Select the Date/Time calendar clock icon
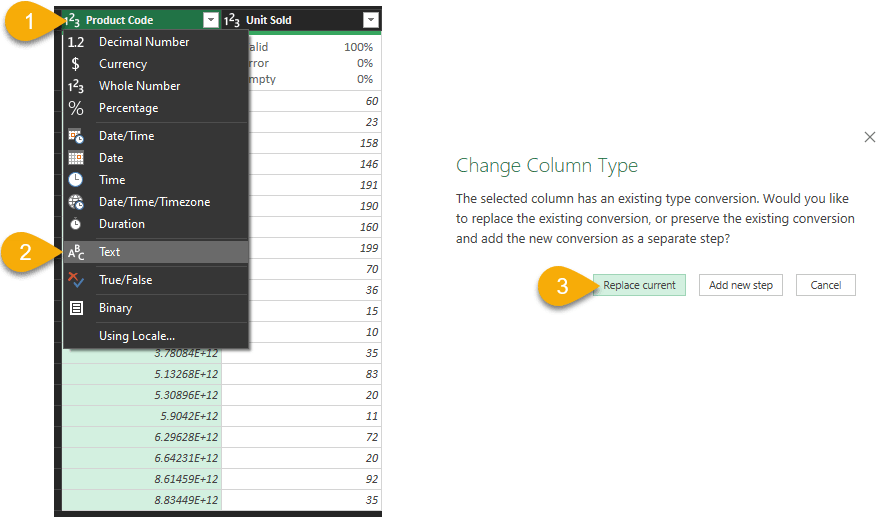 76,136
